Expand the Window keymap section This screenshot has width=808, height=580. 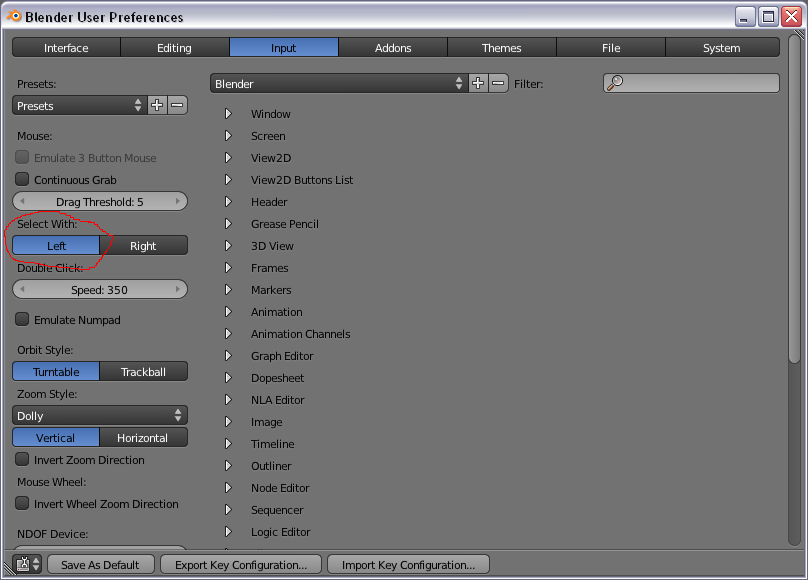(x=228, y=113)
